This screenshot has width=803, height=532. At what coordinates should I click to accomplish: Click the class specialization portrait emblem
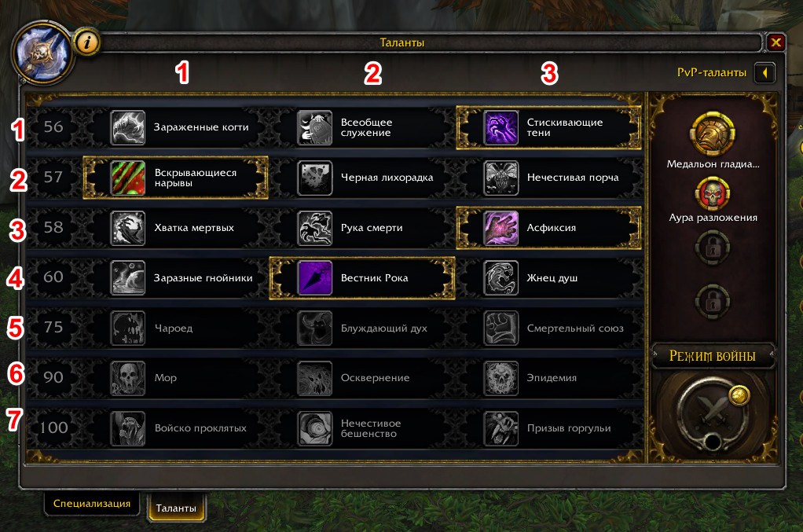point(42,52)
